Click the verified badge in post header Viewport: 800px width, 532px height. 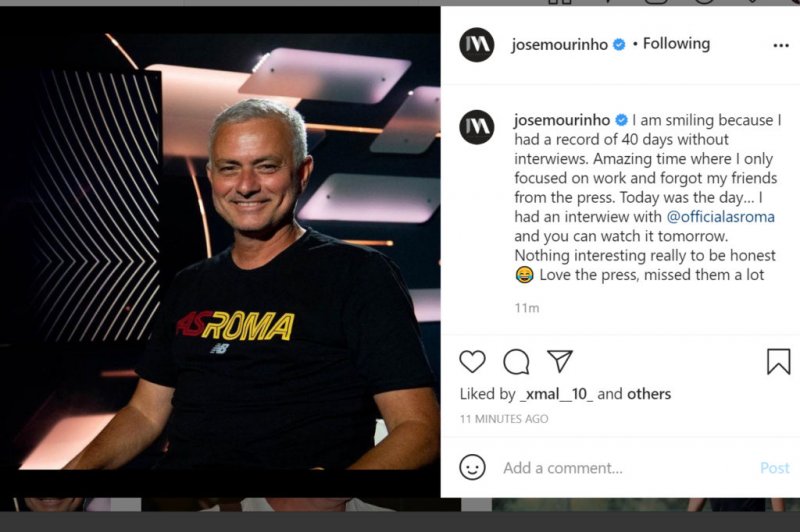(x=620, y=45)
